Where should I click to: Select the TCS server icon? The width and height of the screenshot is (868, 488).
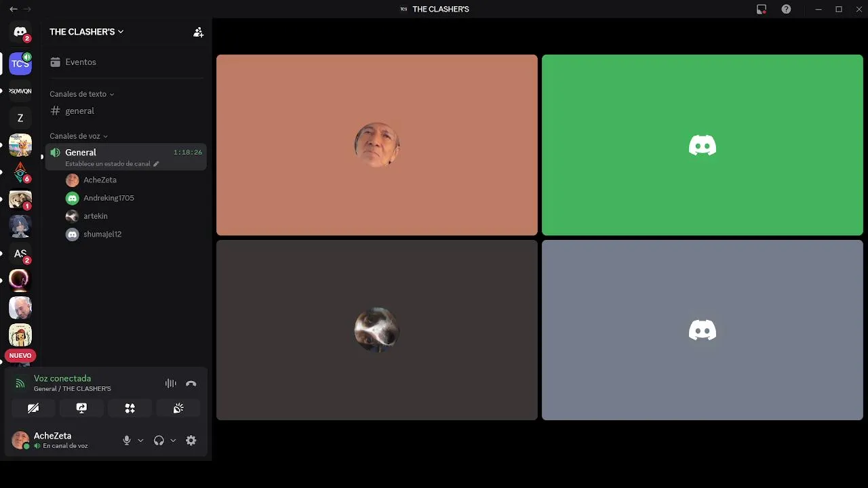coord(20,64)
